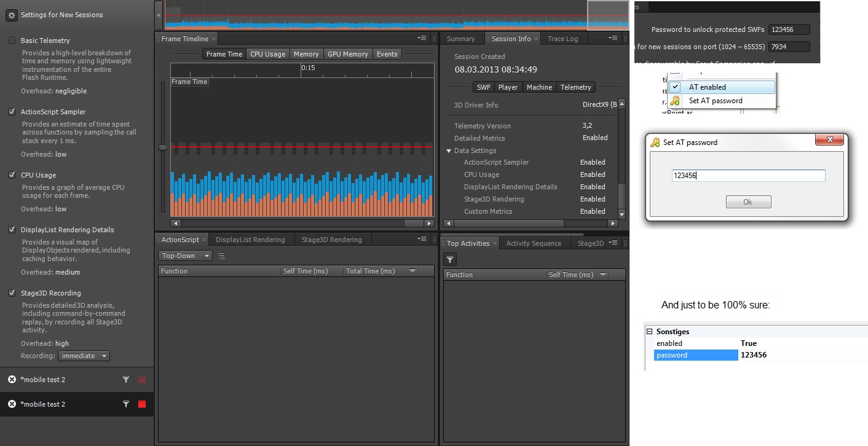Image resolution: width=868 pixels, height=446 pixels.
Task: Open the Stage3D tab beside Activity Sequence
Action: 591,243
